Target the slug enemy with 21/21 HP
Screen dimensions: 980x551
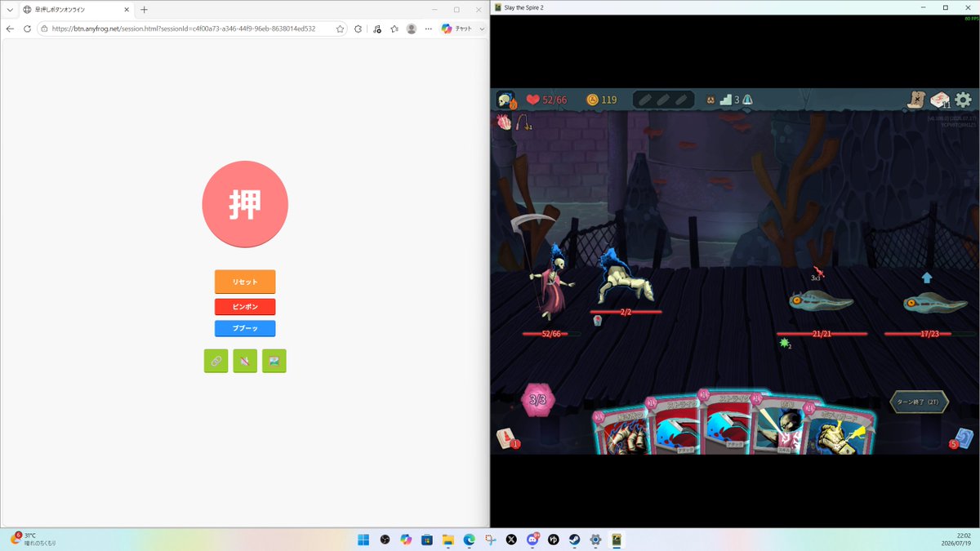tap(821, 302)
